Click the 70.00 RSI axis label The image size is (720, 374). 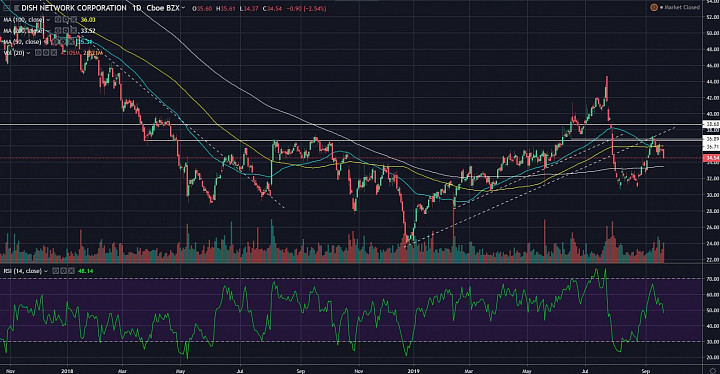tap(713, 279)
